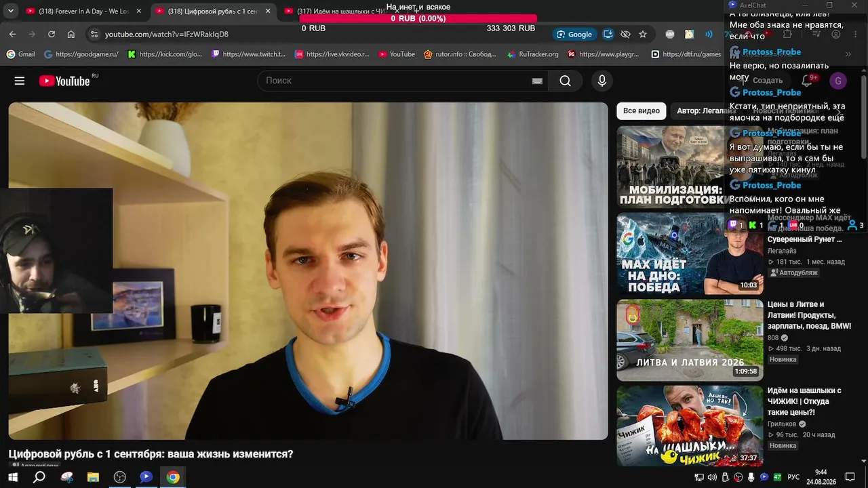Open the tab search dropdown arrow
This screenshot has height=488, width=868.
pos(11,11)
